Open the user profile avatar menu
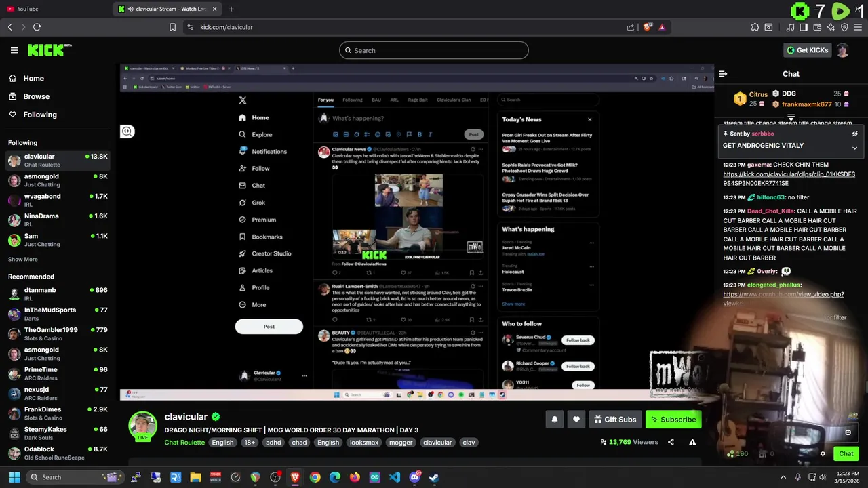Viewport: 868px width, 488px height. (842, 50)
